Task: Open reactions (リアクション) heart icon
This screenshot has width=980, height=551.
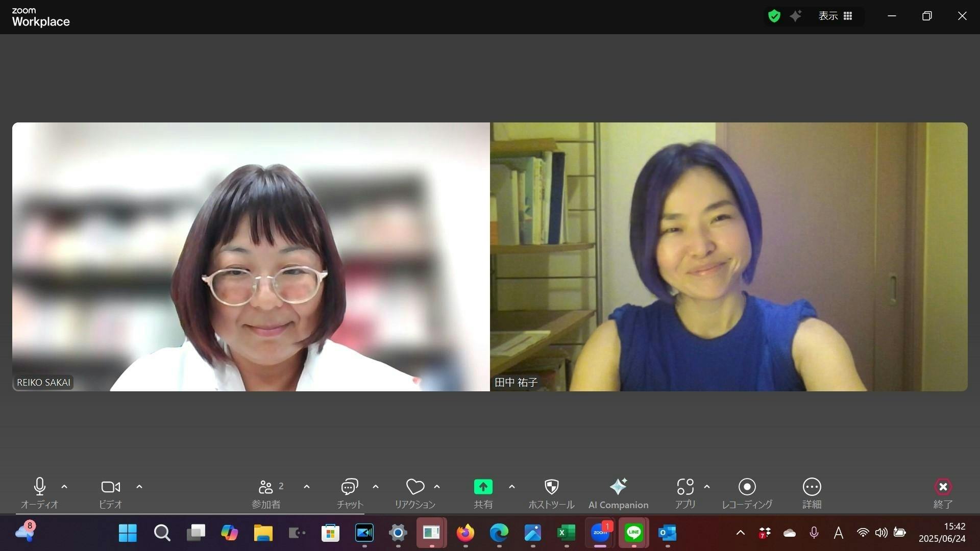Action: (415, 488)
